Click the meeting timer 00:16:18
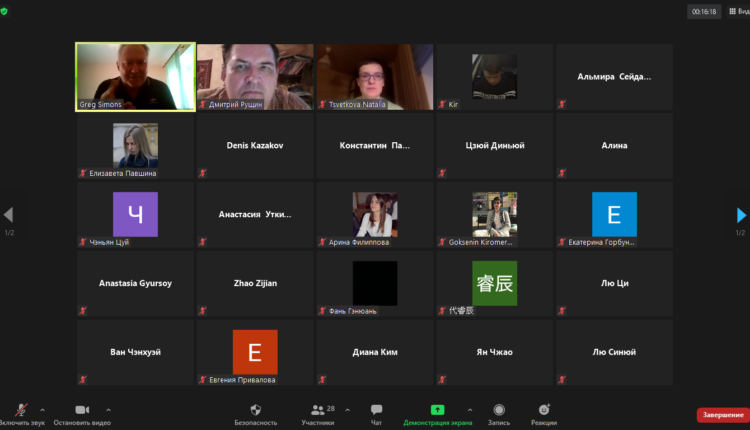This screenshot has height=430, width=750. (704, 11)
